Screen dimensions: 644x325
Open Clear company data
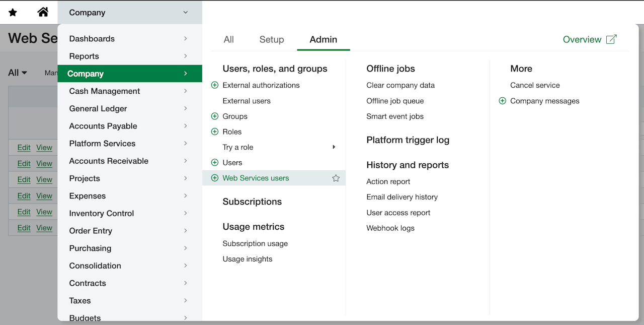tap(400, 85)
